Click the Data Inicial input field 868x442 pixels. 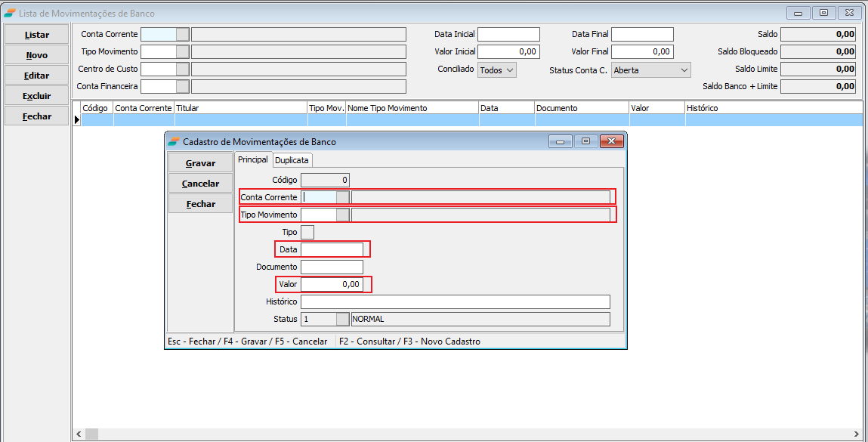(508, 34)
